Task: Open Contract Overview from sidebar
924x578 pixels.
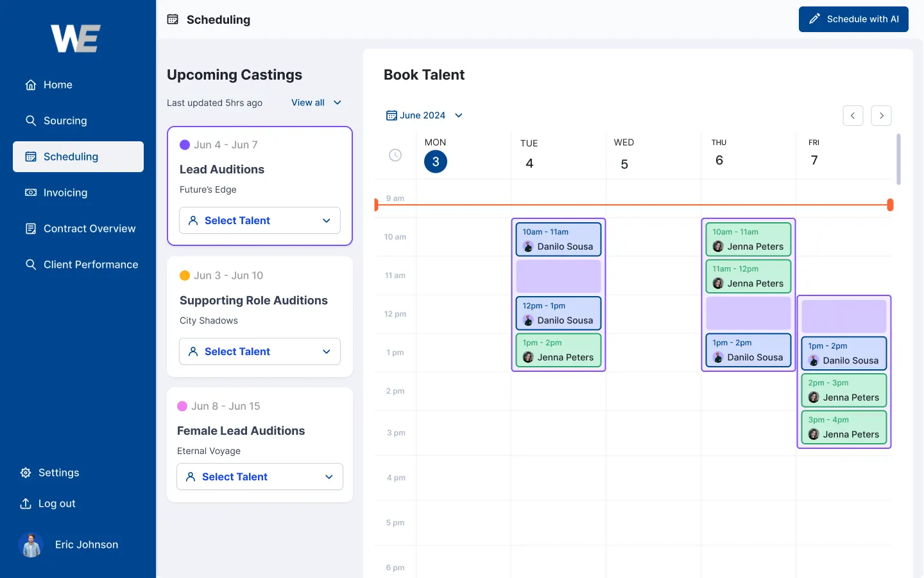Action: click(x=78, y=229)
